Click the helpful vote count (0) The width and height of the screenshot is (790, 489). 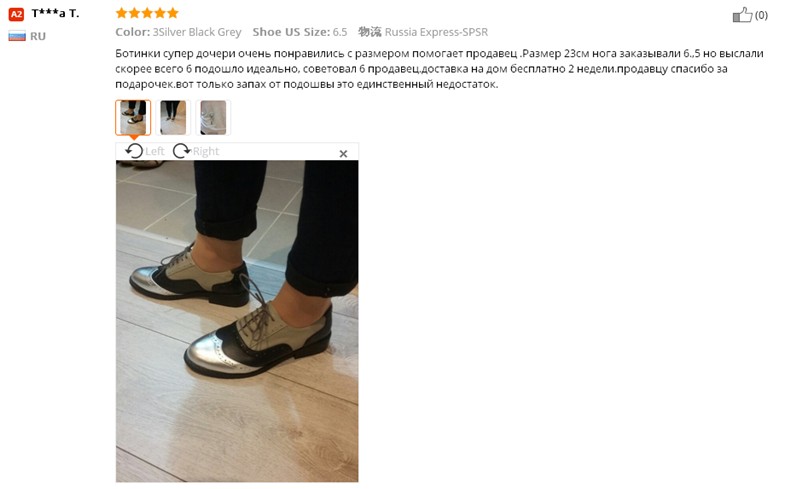761,15
